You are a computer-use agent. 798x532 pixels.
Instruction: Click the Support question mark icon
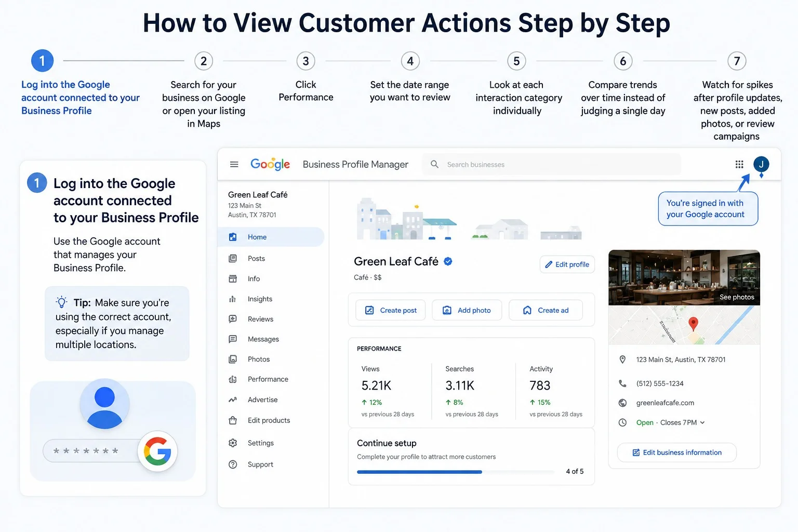click(x=233, y=464)
